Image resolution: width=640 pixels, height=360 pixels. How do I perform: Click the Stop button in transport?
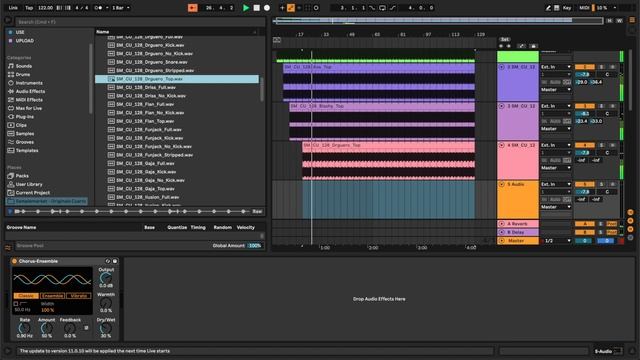pyautogui.click(x=256, y=8)
